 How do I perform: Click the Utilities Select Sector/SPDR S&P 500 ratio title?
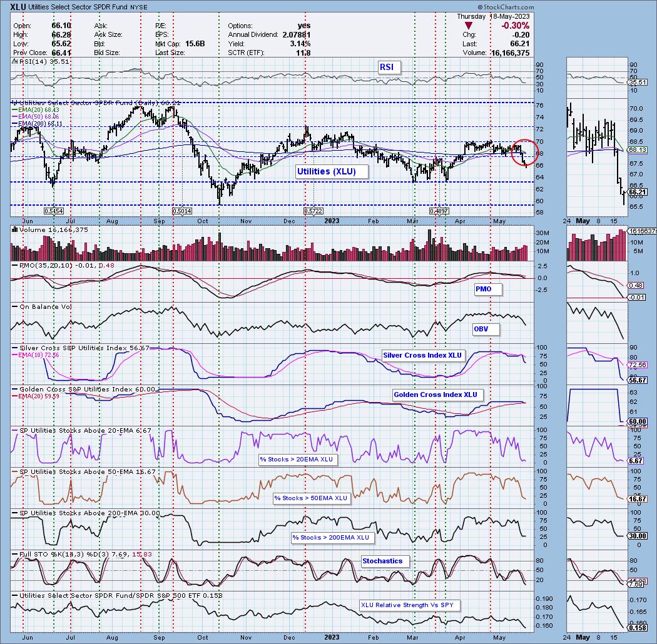pos(121,596)
